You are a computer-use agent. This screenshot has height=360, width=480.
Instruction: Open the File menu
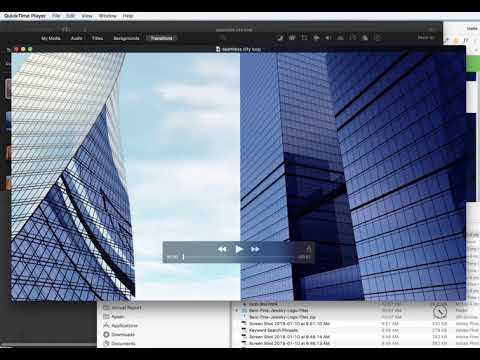(56, 16)
